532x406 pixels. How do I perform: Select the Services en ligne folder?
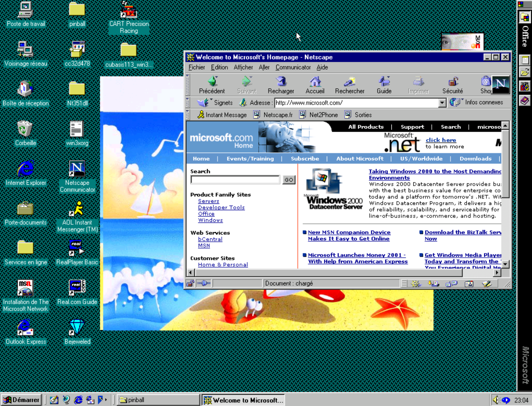[26, 253]
